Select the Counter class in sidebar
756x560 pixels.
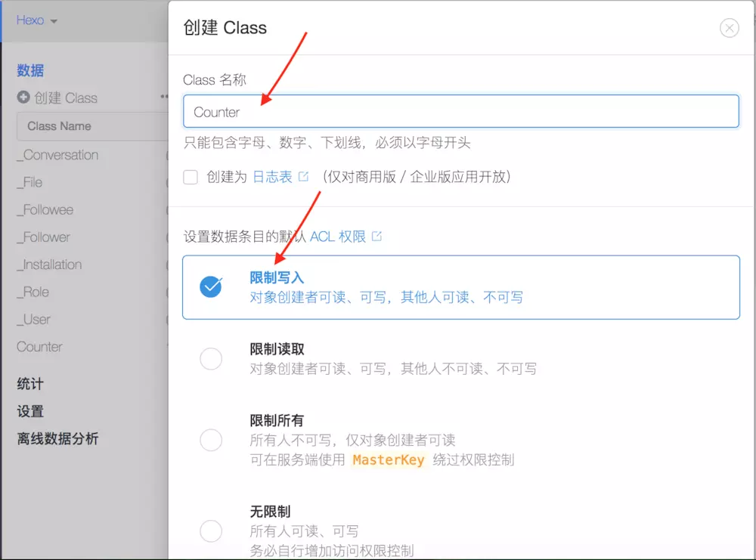pyautogui.click(x=39, y=347)
